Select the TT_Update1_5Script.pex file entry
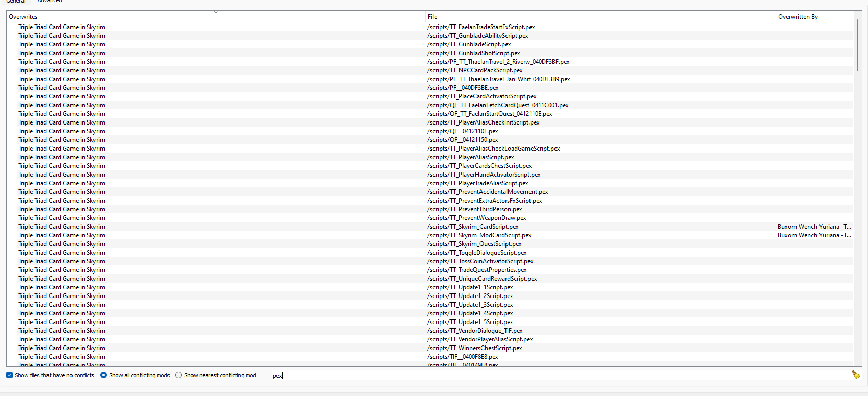Image resolution: width=868 pixels, height=396 pixels. tap(470, 322)
